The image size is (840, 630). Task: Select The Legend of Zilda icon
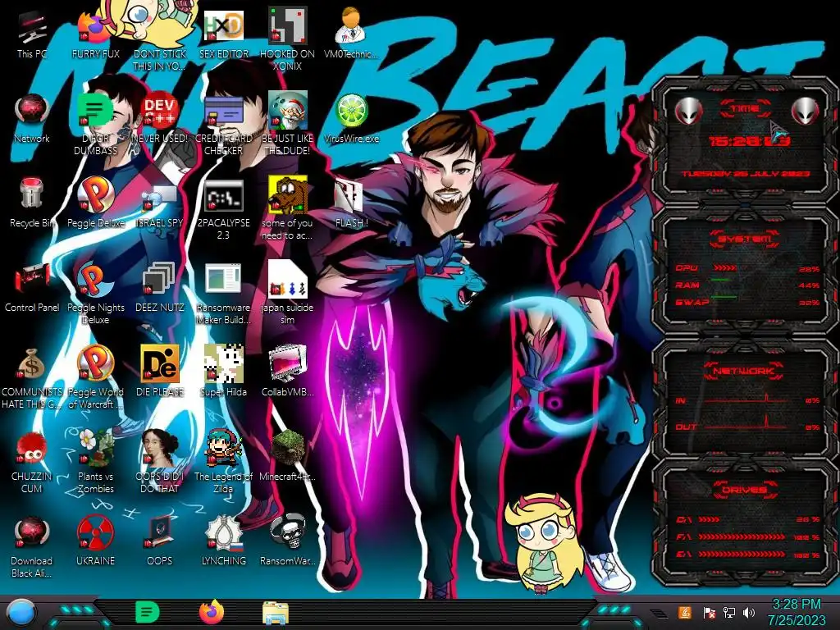tap(223, 462)
